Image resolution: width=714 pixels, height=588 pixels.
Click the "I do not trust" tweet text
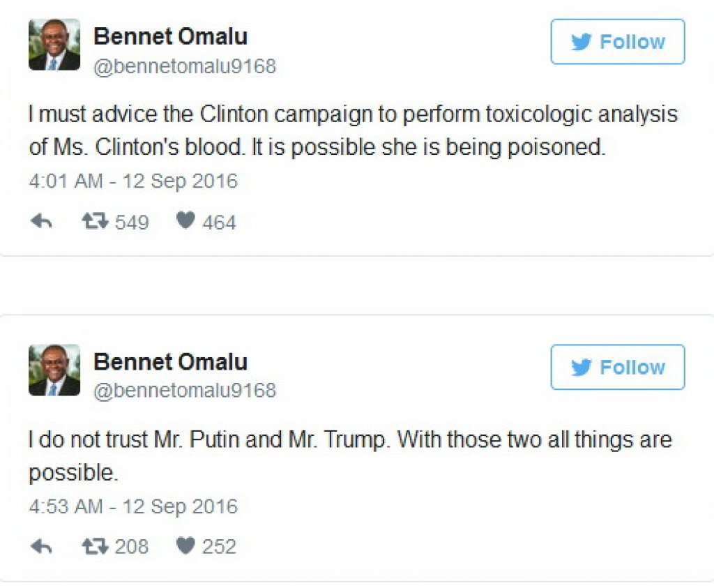click(x=349, y=456)
